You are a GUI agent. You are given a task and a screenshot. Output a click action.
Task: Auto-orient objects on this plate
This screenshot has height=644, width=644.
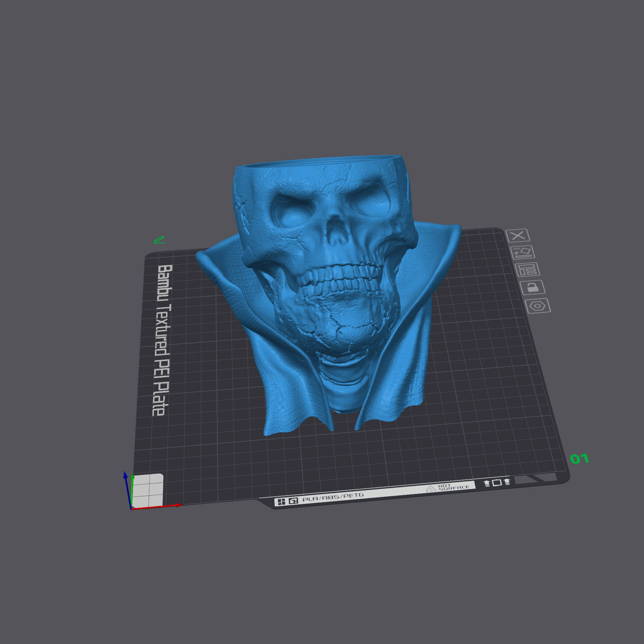click(523, 252)
